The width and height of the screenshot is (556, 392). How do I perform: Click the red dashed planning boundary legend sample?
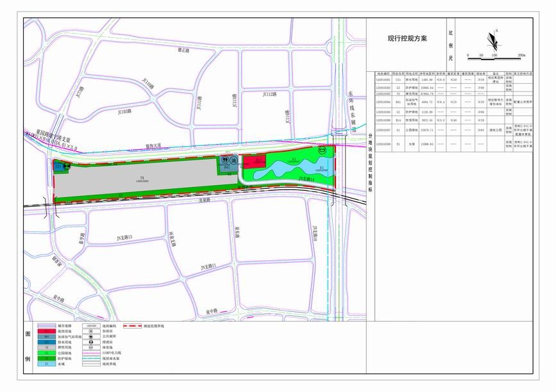click(132, 326)
